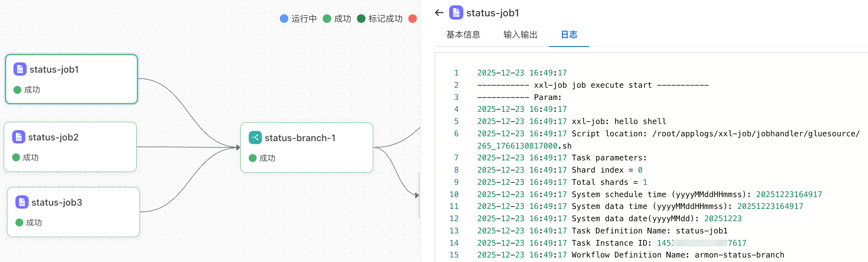
Task: Click the green status dot on status-branch-1
Action: pos(252,158)
